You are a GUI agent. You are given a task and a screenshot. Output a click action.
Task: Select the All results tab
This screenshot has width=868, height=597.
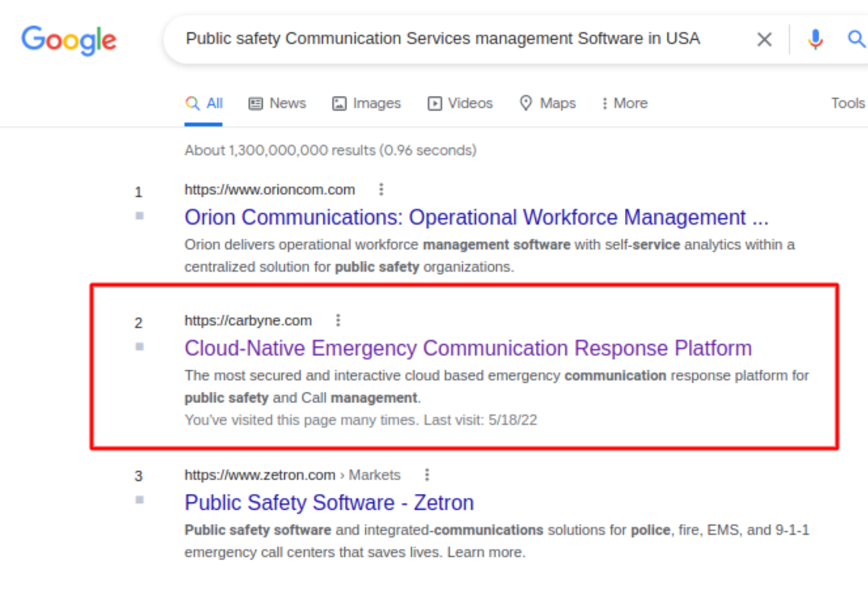tap(204, 103)
